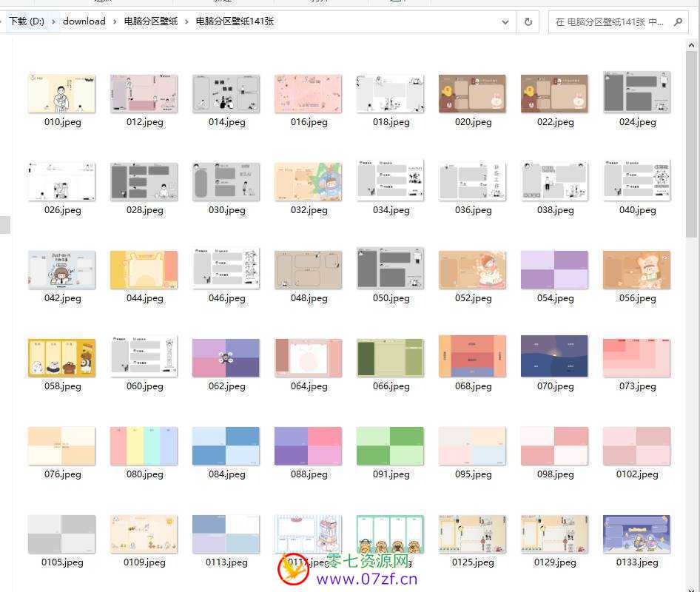The image size is (700, 592).
Task: Select the green 091.jpeg thumbnail
Action: click(390, 445)
